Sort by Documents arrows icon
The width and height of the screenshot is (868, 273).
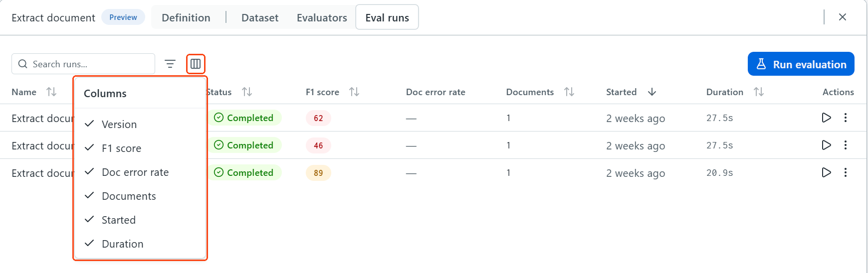click(569, 92)
